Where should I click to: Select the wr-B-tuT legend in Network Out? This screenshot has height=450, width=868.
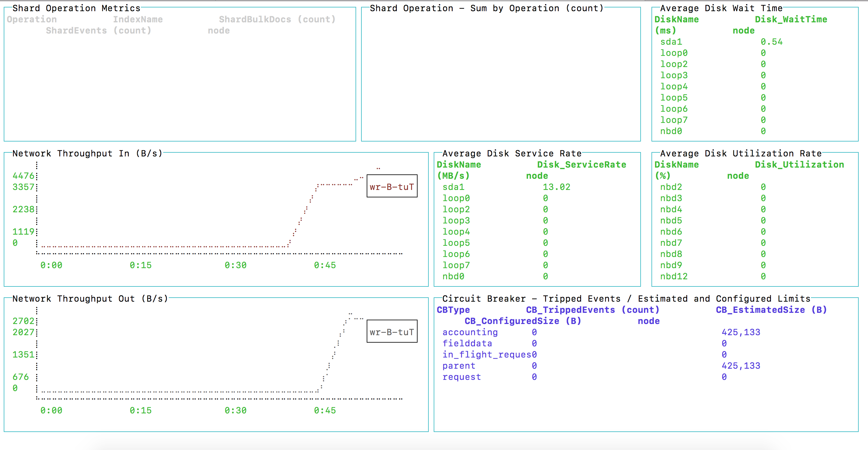[391, 332]
